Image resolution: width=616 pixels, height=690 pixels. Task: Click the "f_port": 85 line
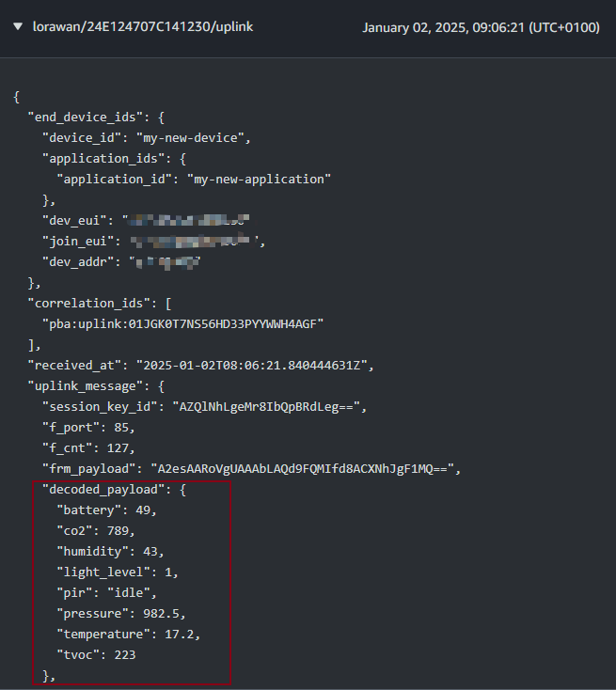tap(88, 428)
